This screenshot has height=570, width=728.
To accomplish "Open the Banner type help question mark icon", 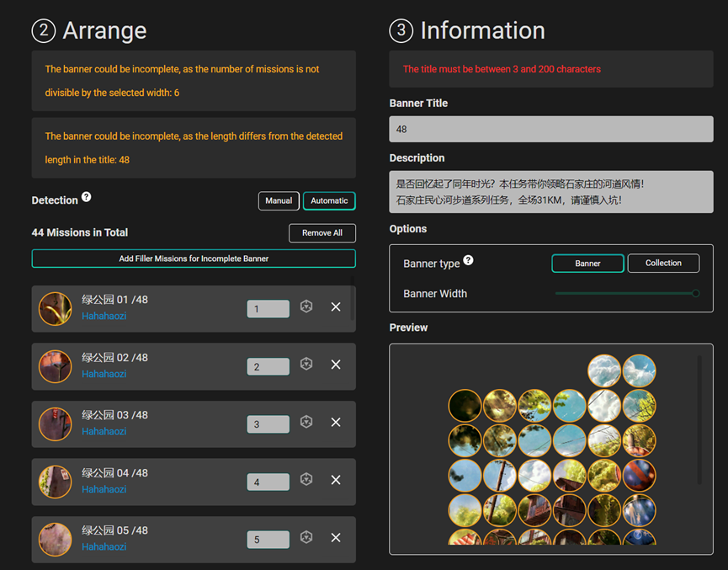I will (x=469, y=260).
